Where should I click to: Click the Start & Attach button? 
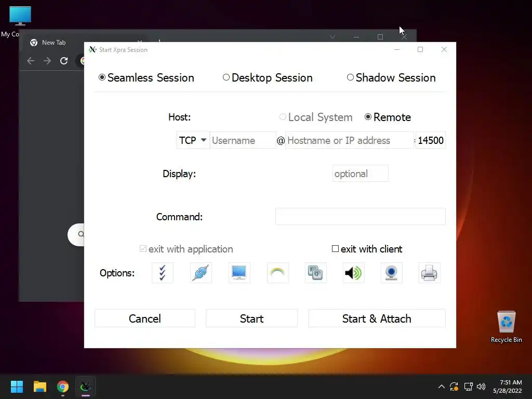(x=377, y=318)
